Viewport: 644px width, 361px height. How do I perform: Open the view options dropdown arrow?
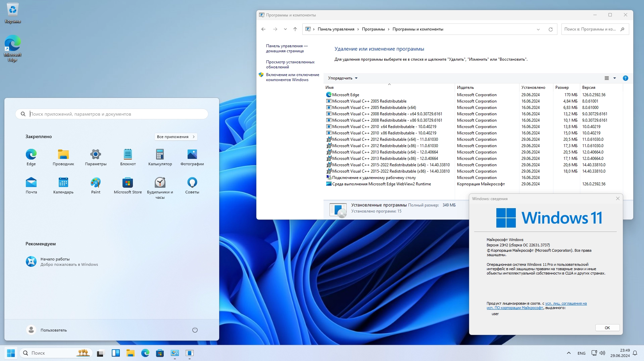click(x=614, y=78)
